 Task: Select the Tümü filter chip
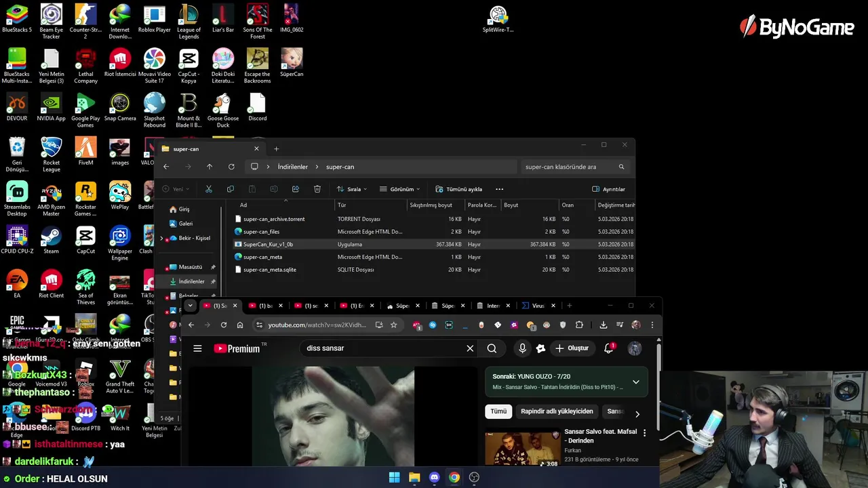tap(498, 411)
